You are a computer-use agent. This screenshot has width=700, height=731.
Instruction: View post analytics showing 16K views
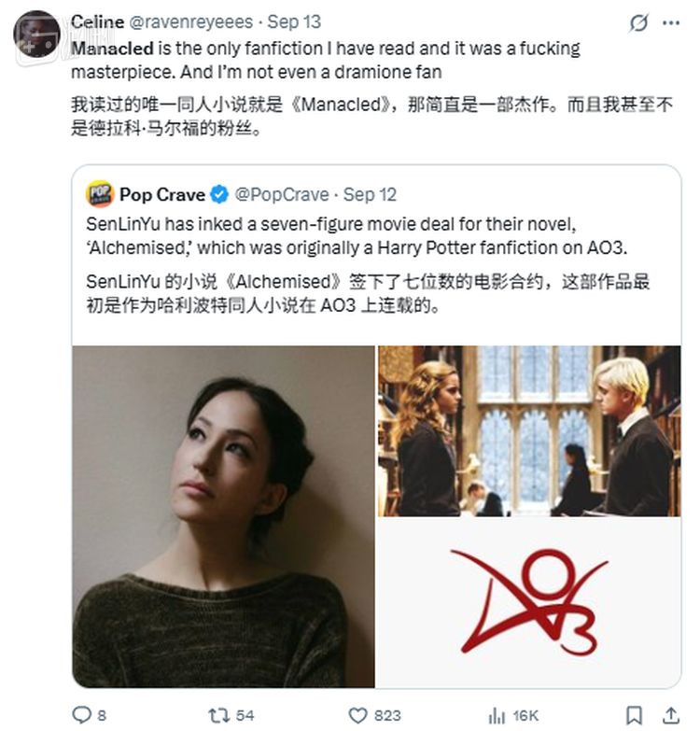pos(496,715)
